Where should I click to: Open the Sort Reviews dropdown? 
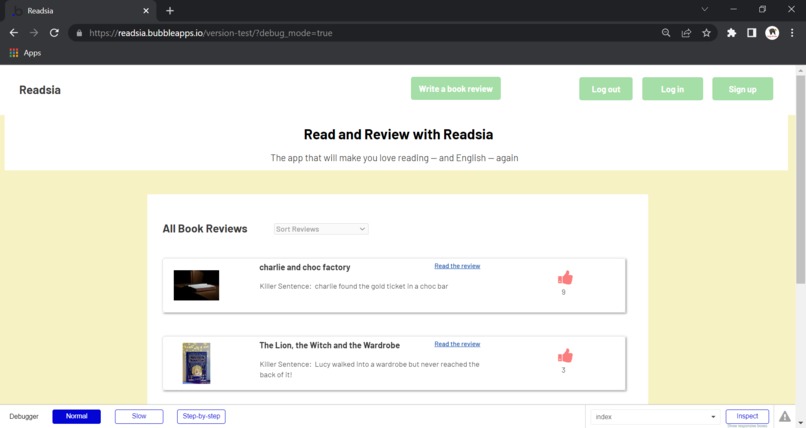pyautogui.click(x=321, y=229)
